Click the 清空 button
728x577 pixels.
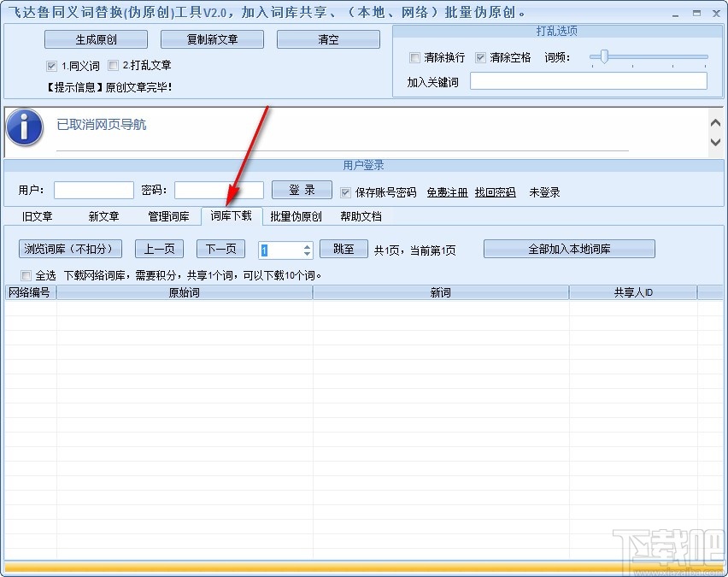point(328,39)
